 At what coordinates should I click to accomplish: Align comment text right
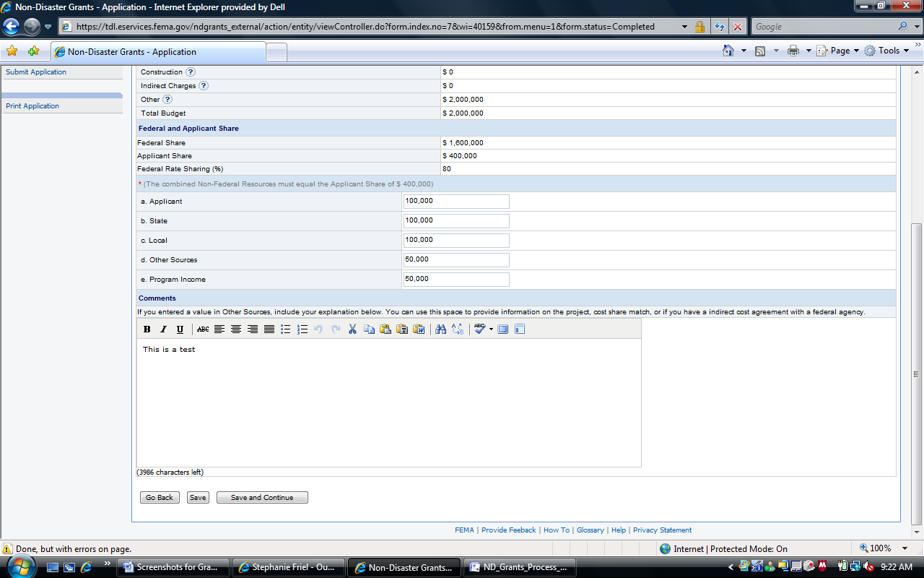[253, 329]
